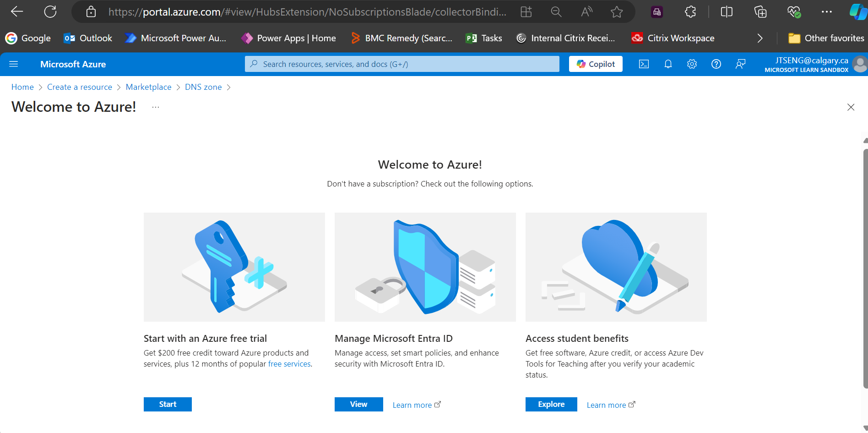
Task: Open the Azure notifications bell
Action: click(668, 64)
